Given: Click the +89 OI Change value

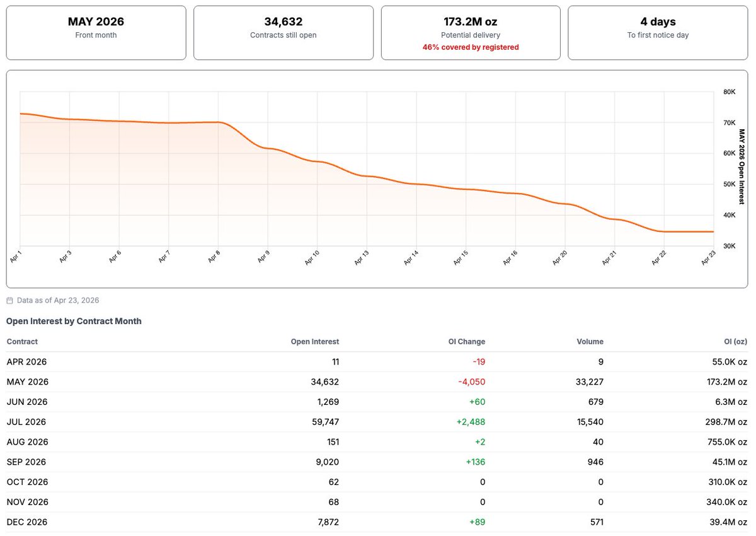Looking at the screenshot, I should pos(478,522).
